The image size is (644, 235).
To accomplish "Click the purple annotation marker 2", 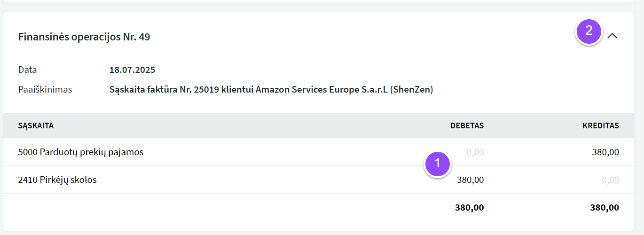I will pyautogui.click(x=589, y=31).
